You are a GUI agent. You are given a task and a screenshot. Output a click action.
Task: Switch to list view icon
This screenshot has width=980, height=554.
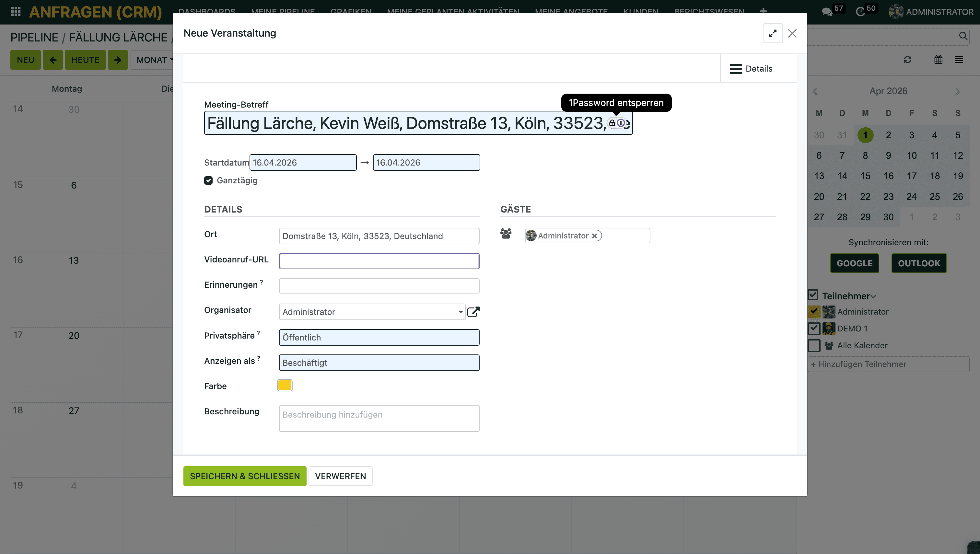click(958, 60)
